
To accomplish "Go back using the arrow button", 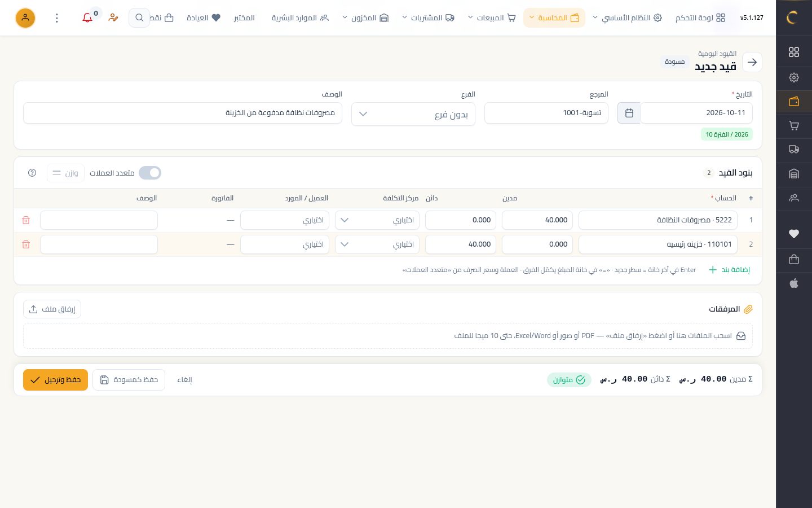I will pos(752,62).
